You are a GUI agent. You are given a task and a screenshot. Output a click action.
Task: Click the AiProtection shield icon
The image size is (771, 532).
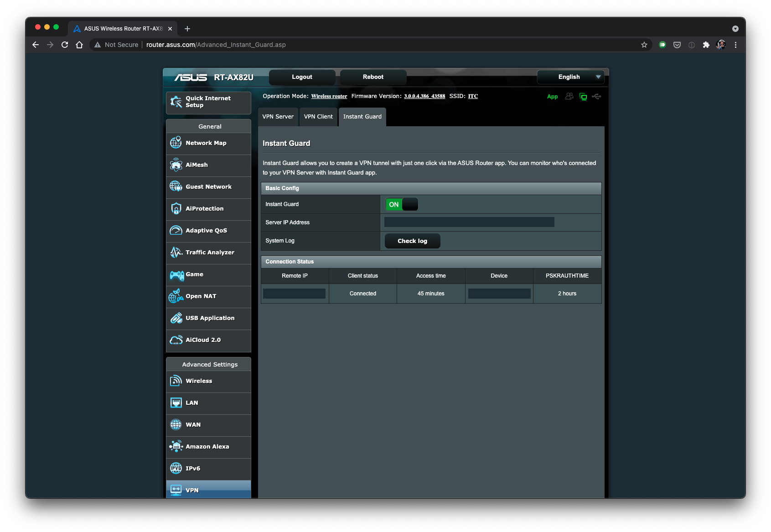click(176, 208)
